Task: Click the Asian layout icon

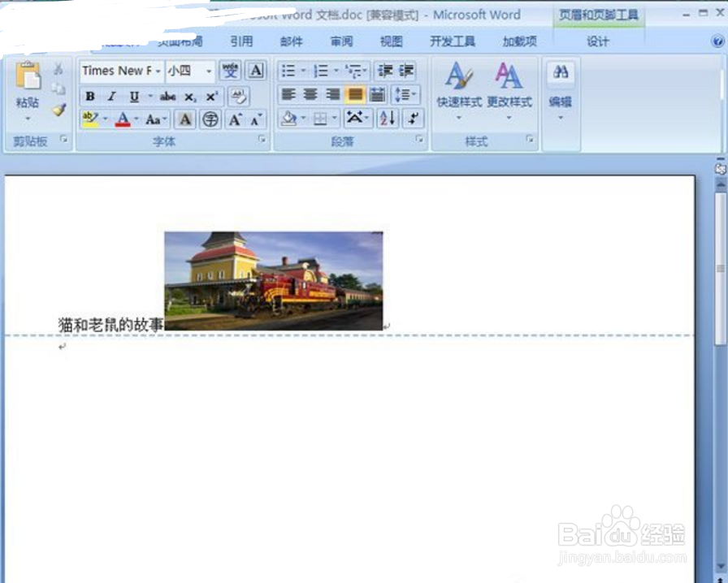Action: pos(355,118)
